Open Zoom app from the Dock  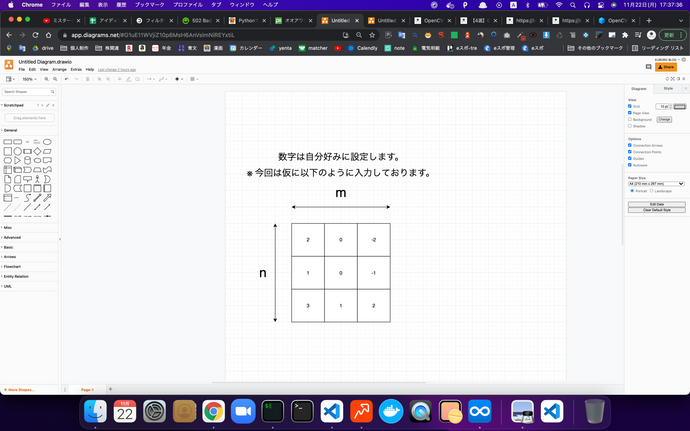pyautogui.click(x=243, y=412)
